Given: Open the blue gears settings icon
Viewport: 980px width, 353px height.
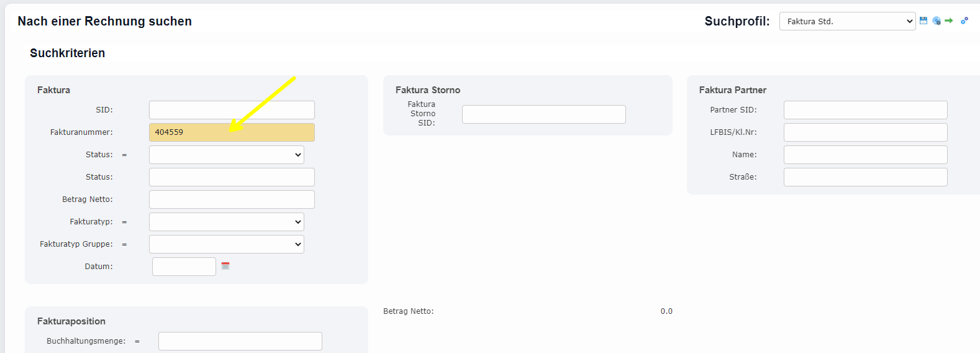Looking at the screenshot, I should 964,21.
